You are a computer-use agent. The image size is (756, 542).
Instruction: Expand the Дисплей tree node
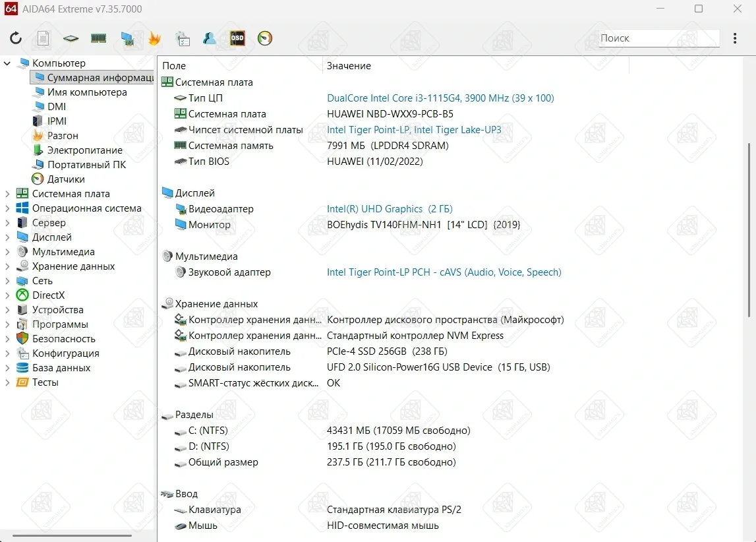[7, 237]
